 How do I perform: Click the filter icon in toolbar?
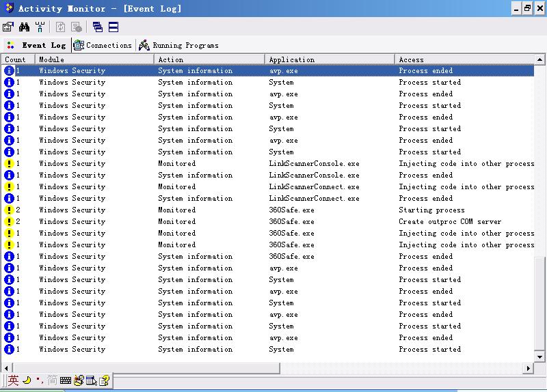point(40,27)
